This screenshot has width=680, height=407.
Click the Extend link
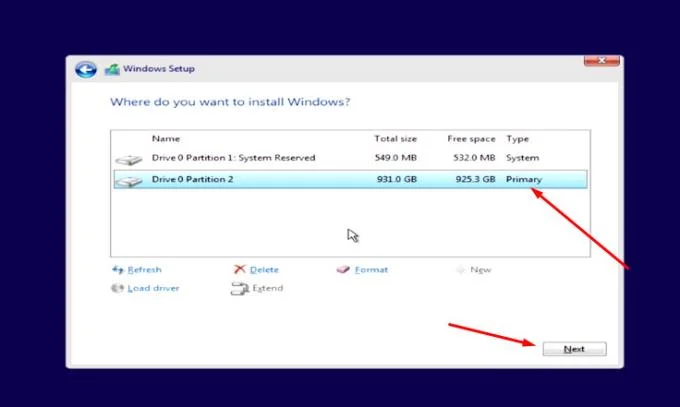pos(268,288)
